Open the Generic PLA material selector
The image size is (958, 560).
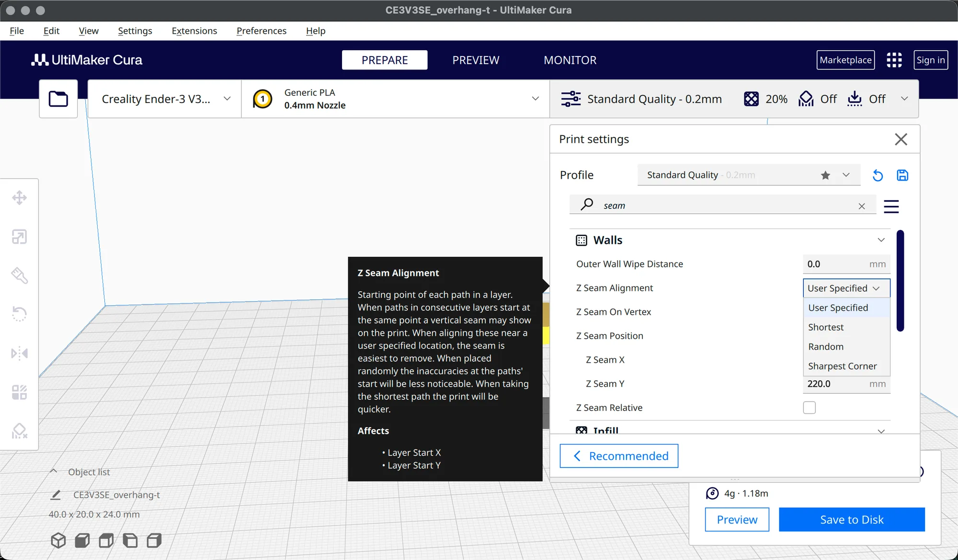(x=396, y=99)
